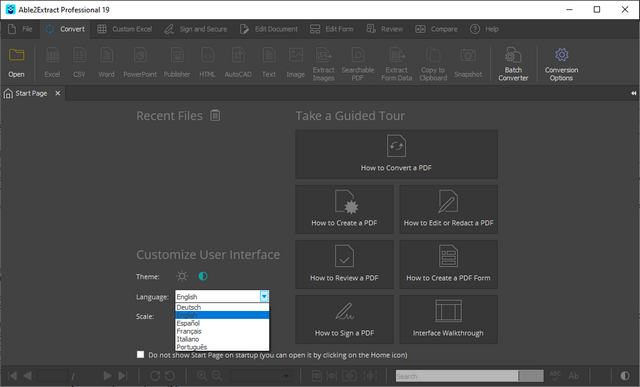Switch to the light theme sun icon
The height and width of the screenshot is (387, 640).
click(182, 276)
